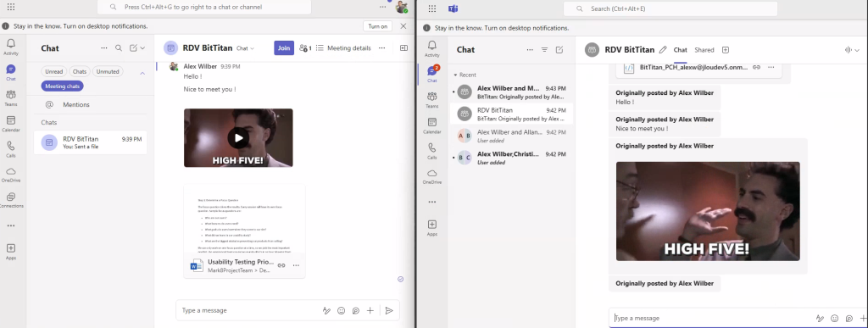
Task: Add a tab with plus icon after Shared
Action: [726, 50]
